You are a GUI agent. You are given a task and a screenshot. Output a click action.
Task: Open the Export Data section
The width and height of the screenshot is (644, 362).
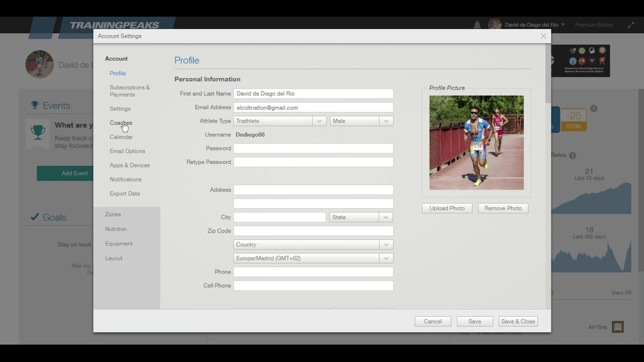[x=125, y=194]
